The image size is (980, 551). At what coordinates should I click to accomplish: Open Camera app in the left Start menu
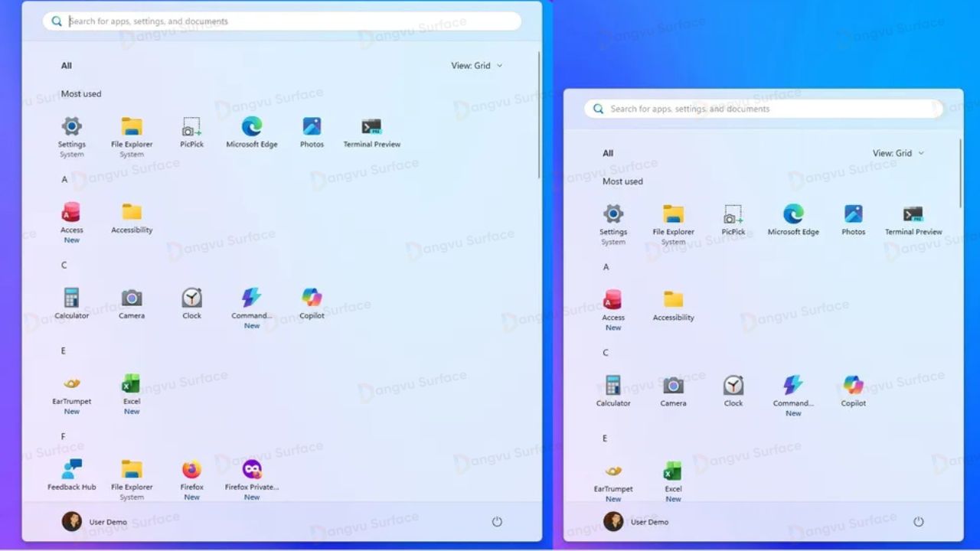(132, 304)
